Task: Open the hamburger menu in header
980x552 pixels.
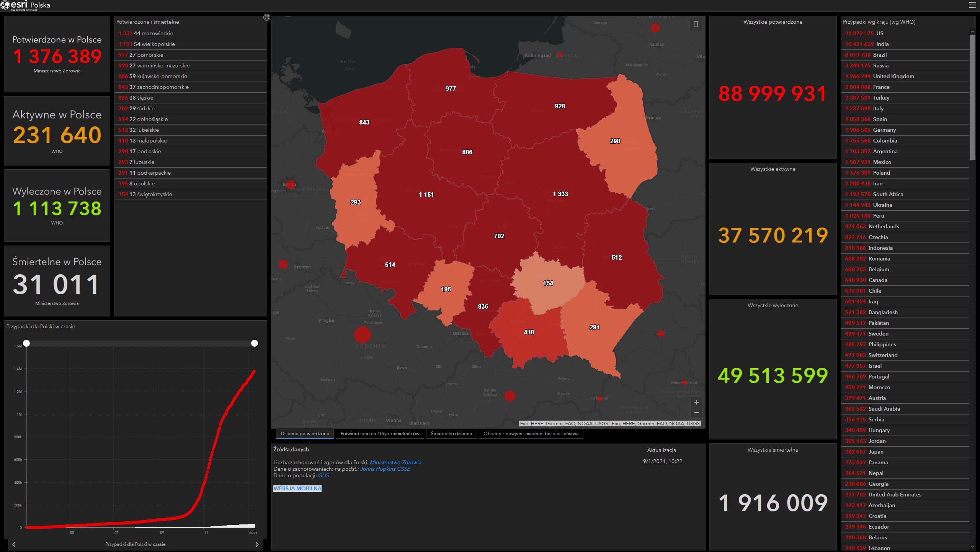Action: click(x=972, y=5)
